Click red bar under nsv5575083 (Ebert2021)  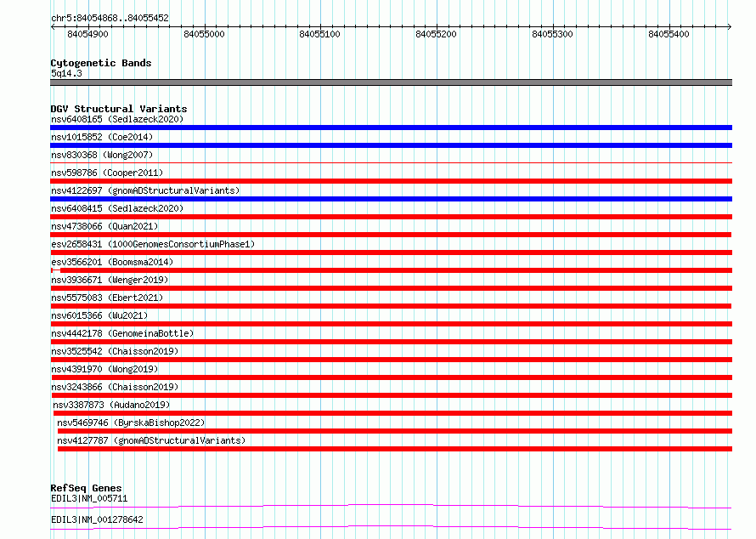pyautogui.click(x=391, y=306)
